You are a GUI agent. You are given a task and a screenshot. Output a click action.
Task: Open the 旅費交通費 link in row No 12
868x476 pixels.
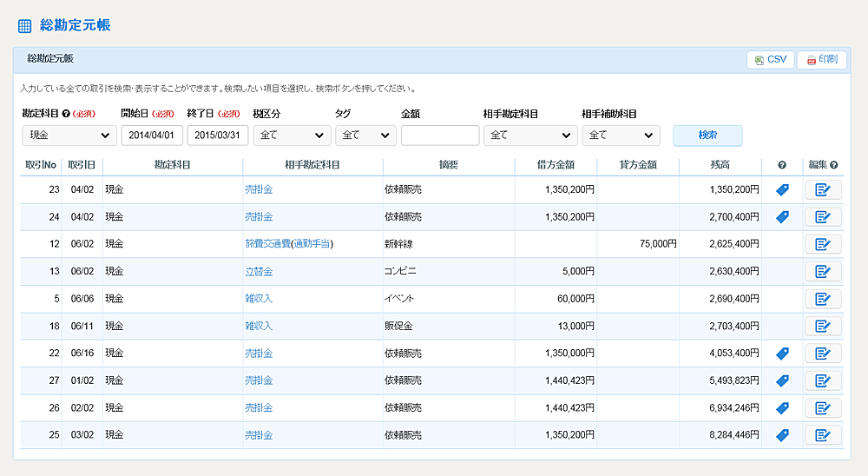[x=268, y=244]
